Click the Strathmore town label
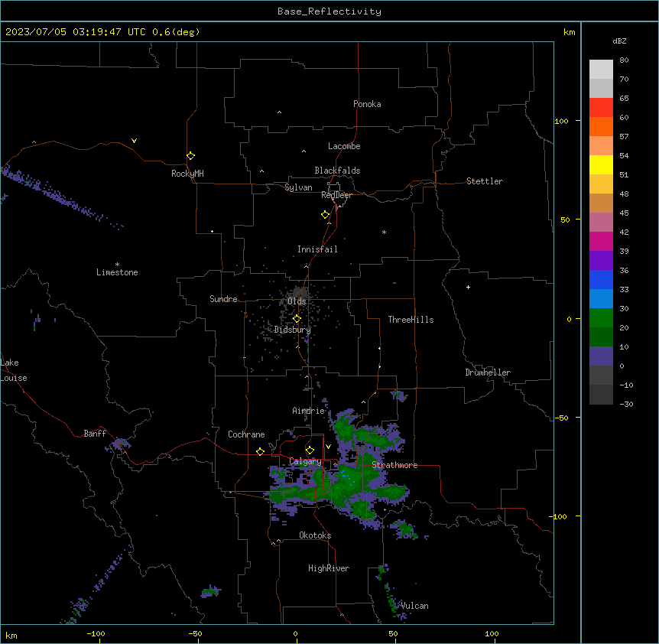Image resolution: width=659 pixels, height=644 pixels. tap(394, 465)
